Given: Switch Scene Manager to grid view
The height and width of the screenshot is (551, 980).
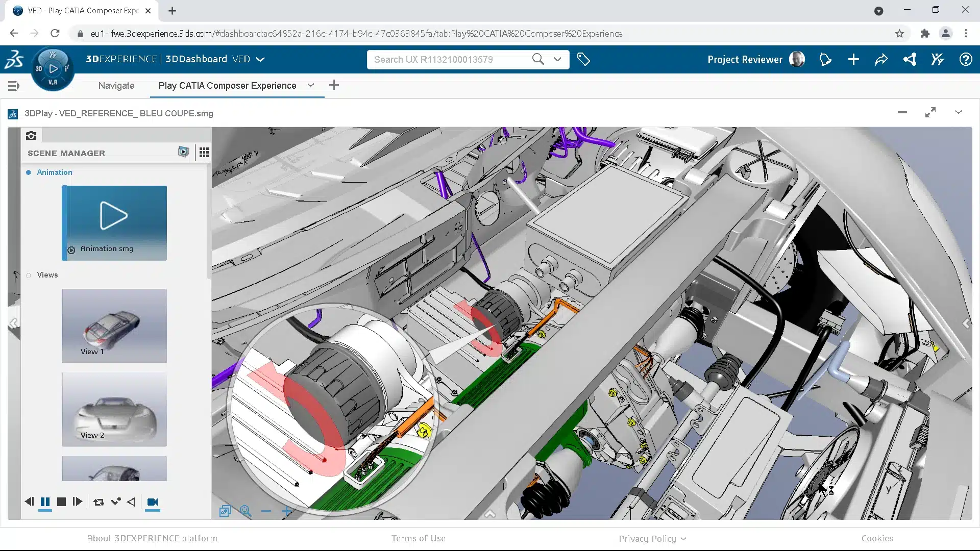Looking at the screenshot, I should pyautogui.click(x=204, y=153).
